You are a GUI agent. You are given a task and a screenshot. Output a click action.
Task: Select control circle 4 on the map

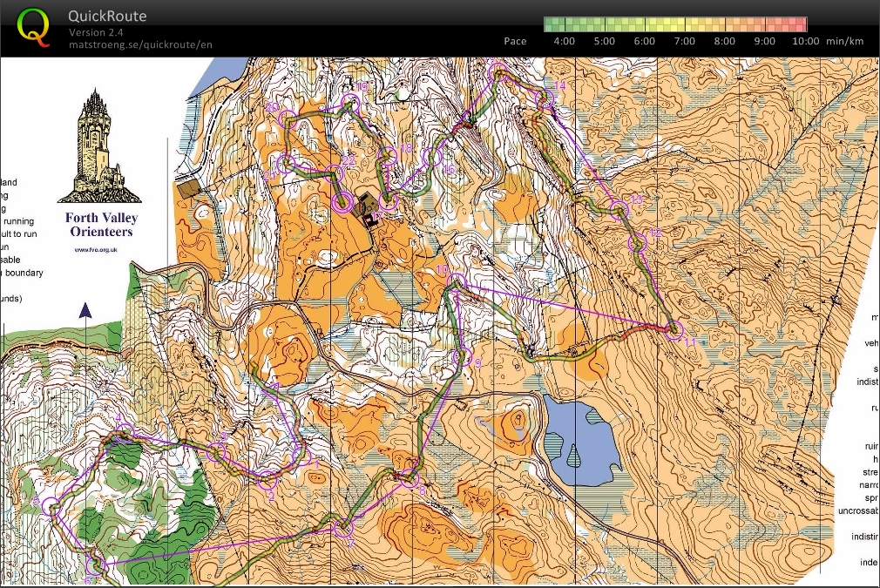[x=125, y=433]
